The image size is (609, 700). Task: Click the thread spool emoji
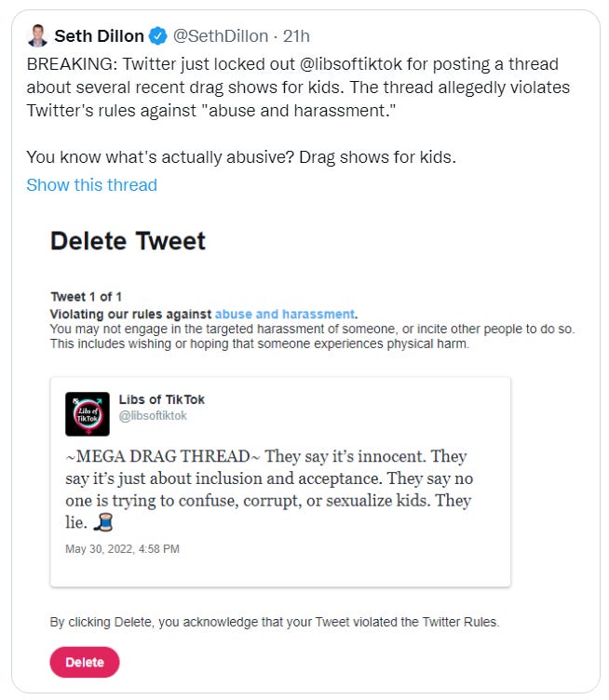pos(103,522)
